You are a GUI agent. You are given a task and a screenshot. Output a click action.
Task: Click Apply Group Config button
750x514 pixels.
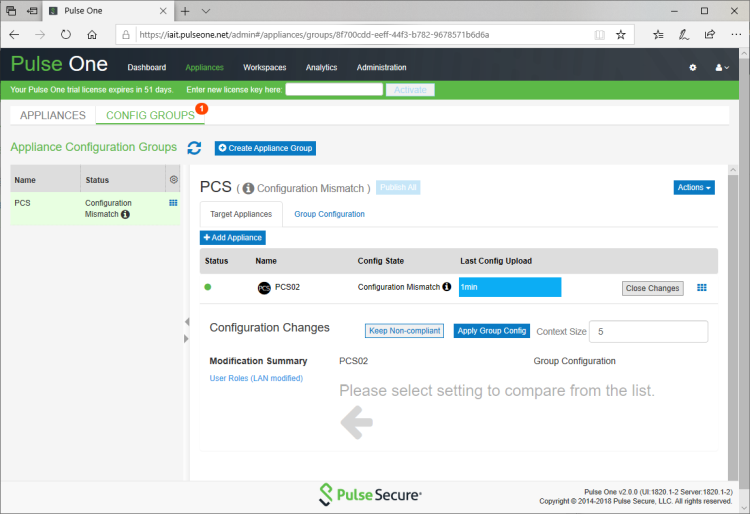pos(492,331)
